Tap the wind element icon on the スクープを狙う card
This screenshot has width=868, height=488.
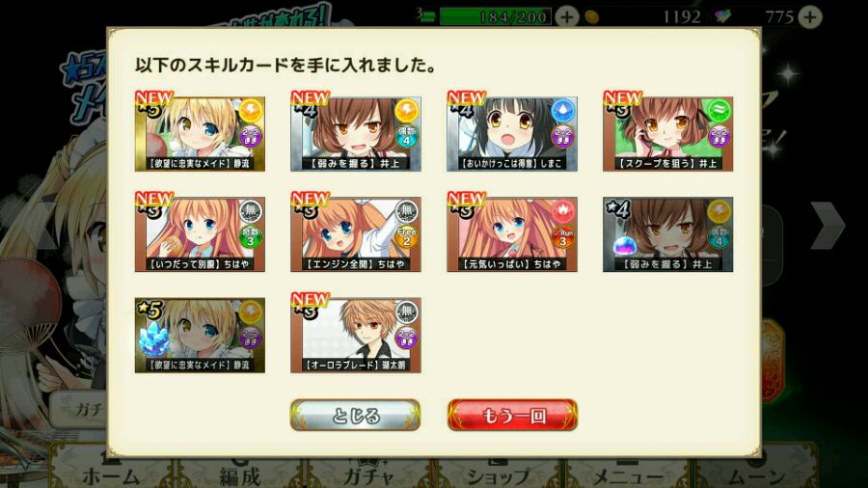coord(719,111)
